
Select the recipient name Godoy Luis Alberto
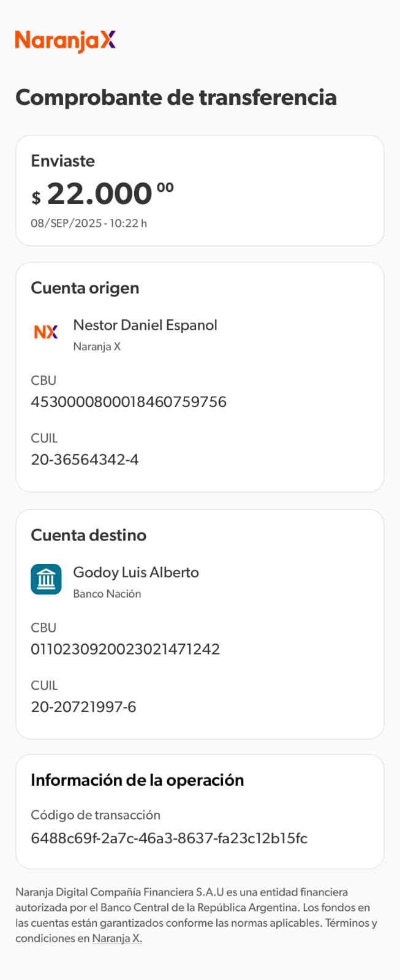[x=136, y=572]
